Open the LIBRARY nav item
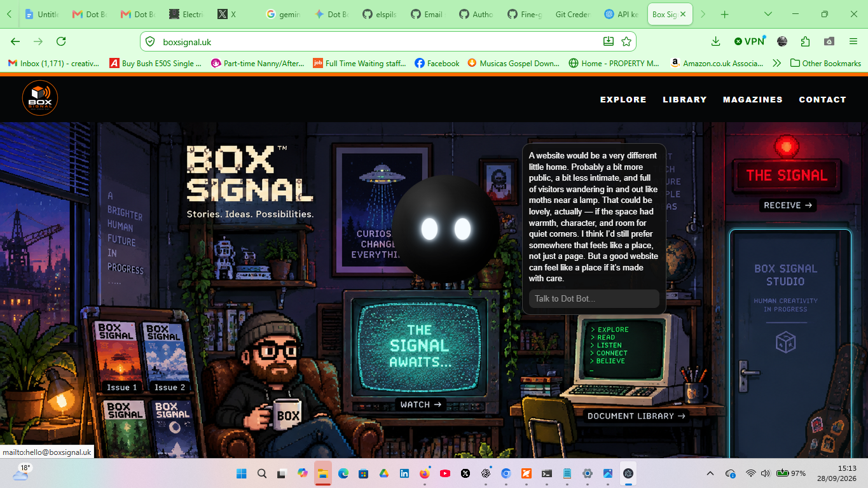 coord(684,99)
